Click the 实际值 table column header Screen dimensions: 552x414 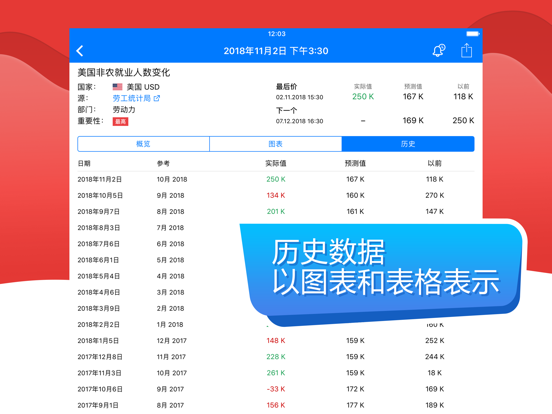[x=276, y=163]
